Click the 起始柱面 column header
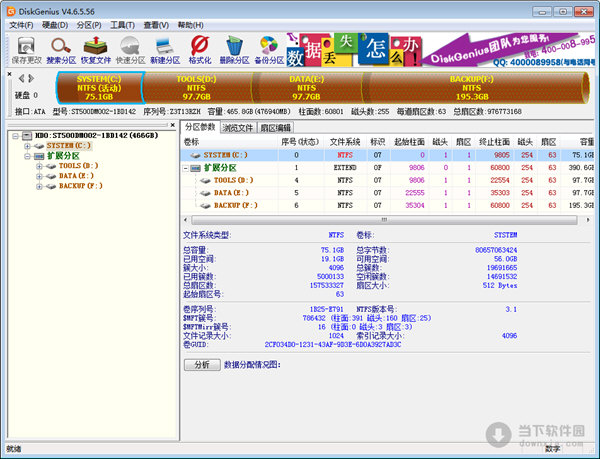 (x=409, y=142)
